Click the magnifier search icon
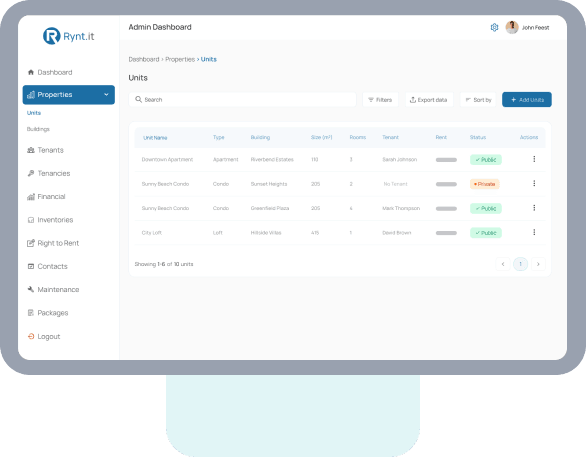 coord(138,99)
